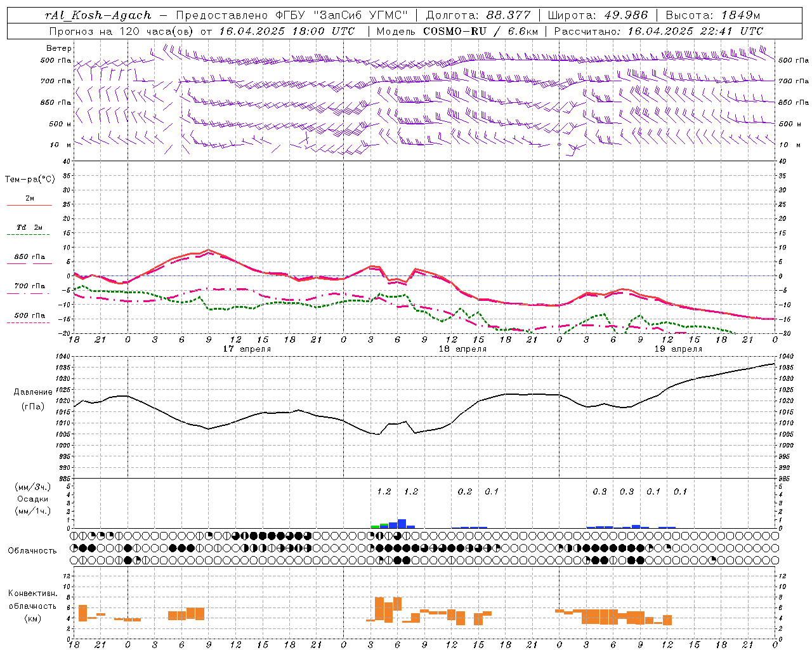Screen dimensions: 812x650
Task: Click the 'Облачность' panel label
Action: coord(32,551)
